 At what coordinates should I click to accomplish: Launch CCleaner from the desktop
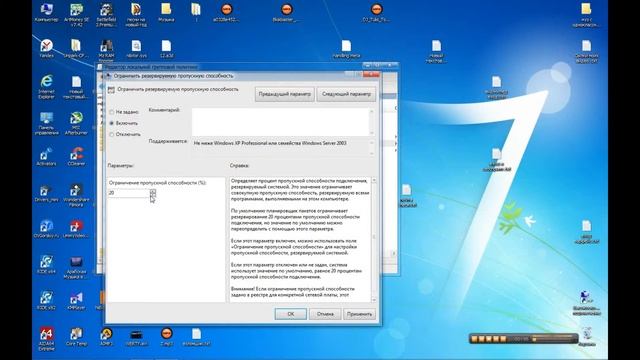pos(76,157)
